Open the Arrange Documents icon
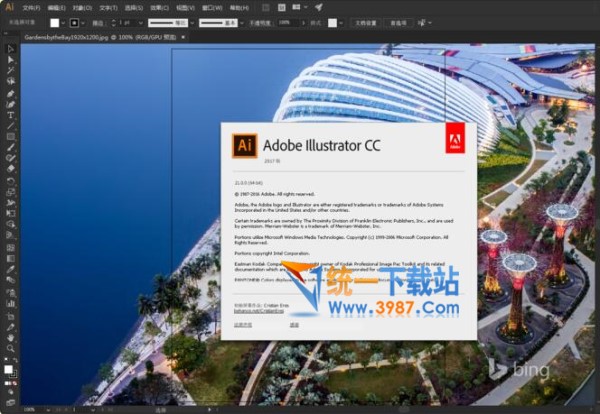This screenshot has width=600, height=414. (297, 7)
